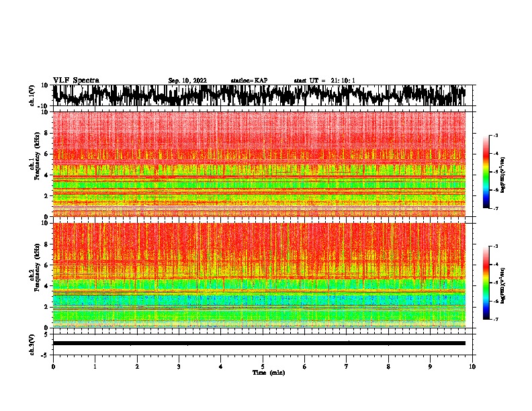This screenshot has width=532, height=411.
Task: Click time axis tick label '9'
Action: click(x=430, y=367)
